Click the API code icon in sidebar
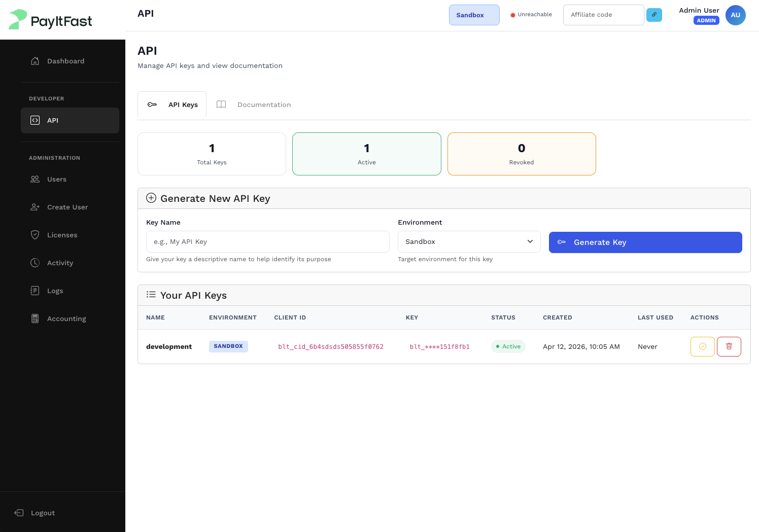The height and width of the screenshot is (532, 759). (34, 120)
